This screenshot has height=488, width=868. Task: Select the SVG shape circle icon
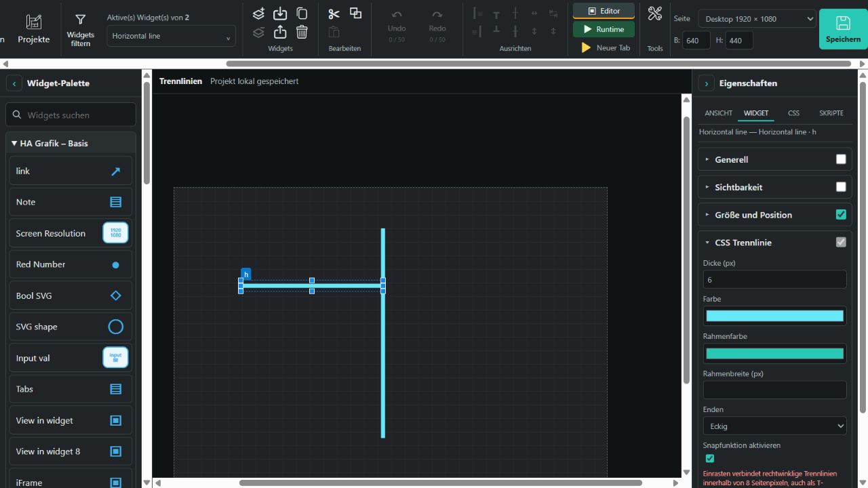point(116,327)
